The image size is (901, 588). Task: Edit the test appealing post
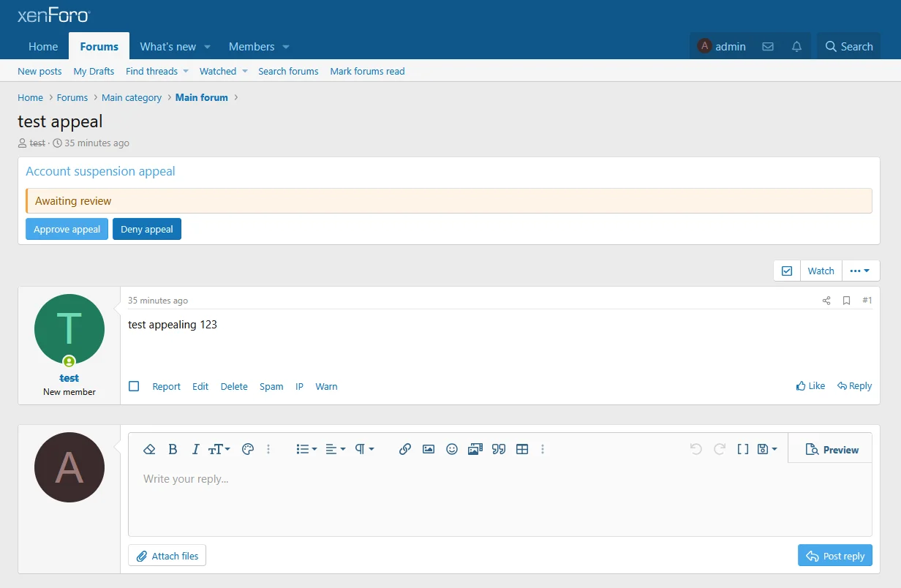coord(200,386)
